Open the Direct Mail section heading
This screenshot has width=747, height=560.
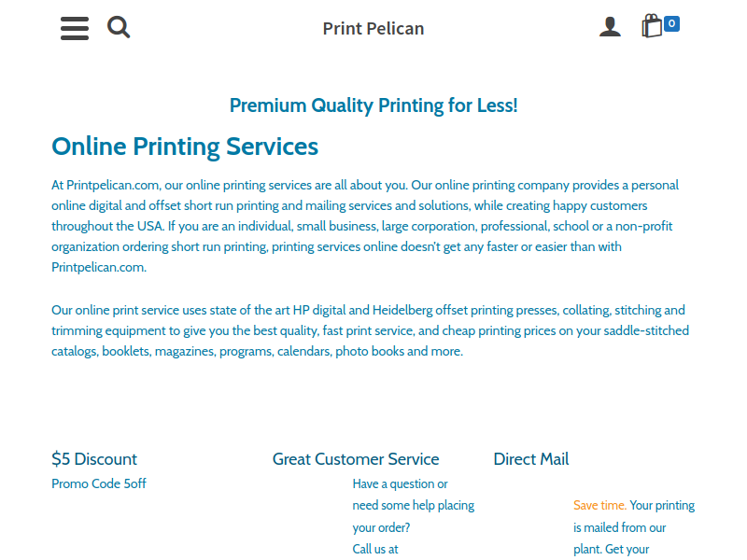tap(531, 459)
